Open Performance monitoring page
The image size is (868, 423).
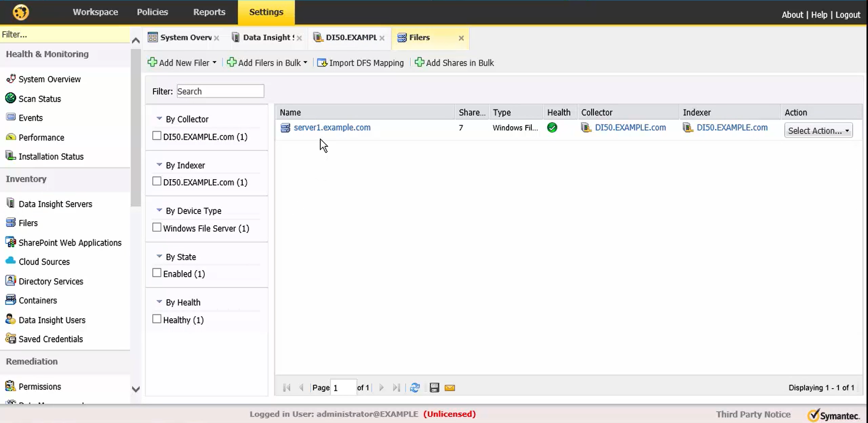(x=41, y=137)
